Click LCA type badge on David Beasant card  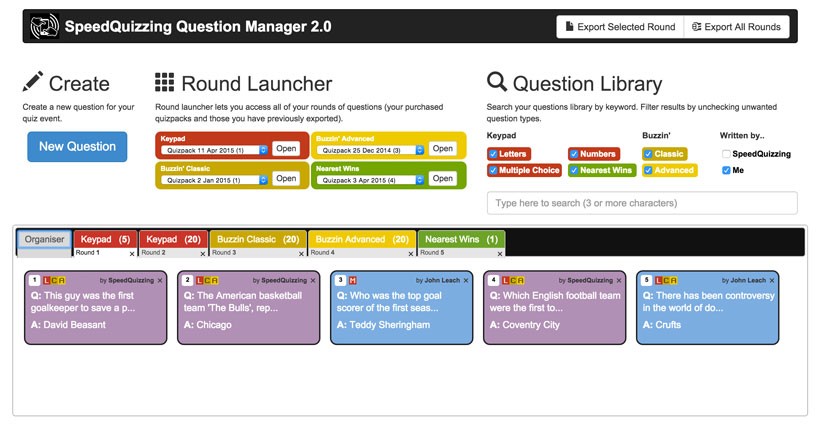[54, 281]
